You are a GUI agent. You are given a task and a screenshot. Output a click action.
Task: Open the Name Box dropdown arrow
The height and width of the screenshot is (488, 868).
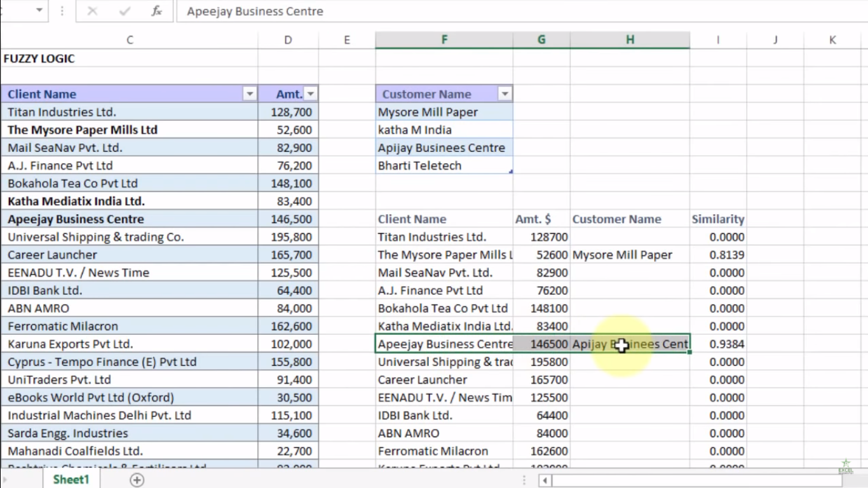(39, 11)
